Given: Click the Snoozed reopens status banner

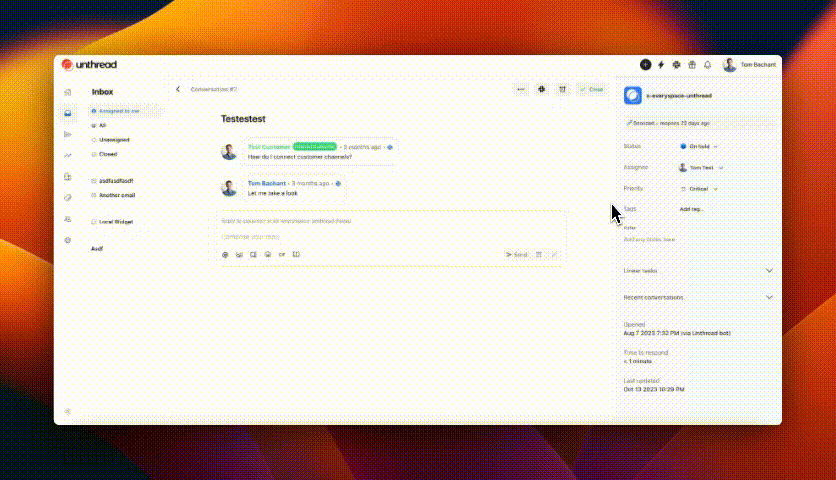Looking at the screenshot, I should tap(698, 123).
